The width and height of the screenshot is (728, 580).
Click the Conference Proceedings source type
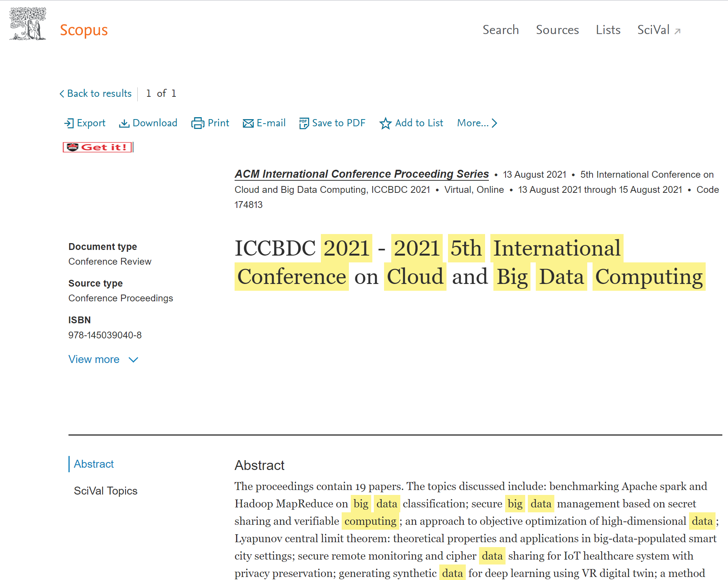click(x=121, y=298)
